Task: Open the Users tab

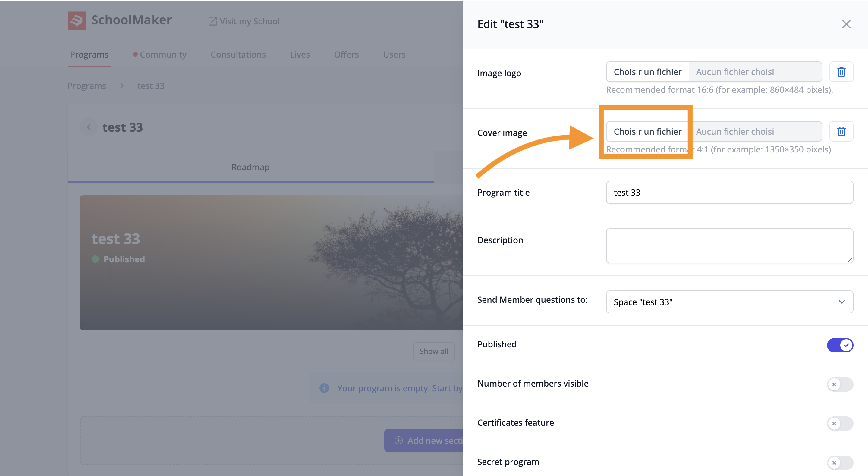Action: (x=394, y=55)
